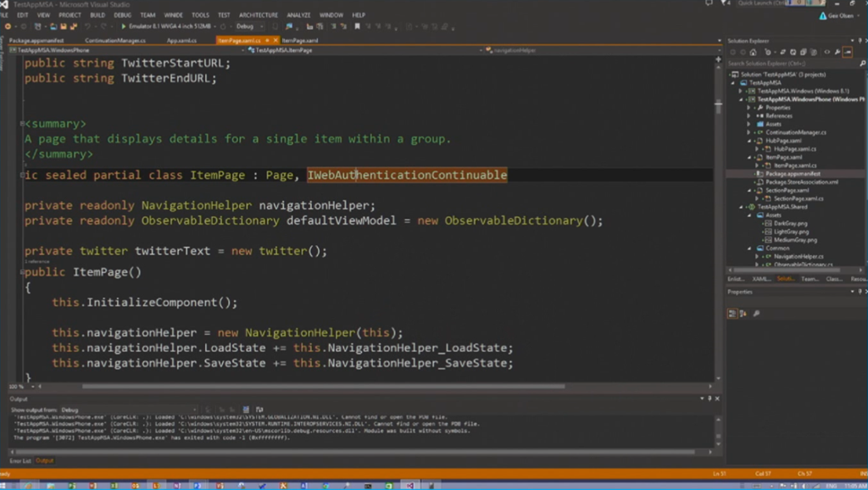Select NavigationHelper.cs in Solution Explorer

pyautogui.click(x=798, y=257)
